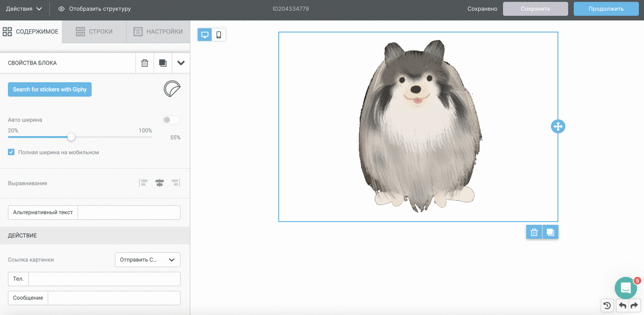644x315 pixels.
Task: Click the width slider handle
Action: click(71, 137)
